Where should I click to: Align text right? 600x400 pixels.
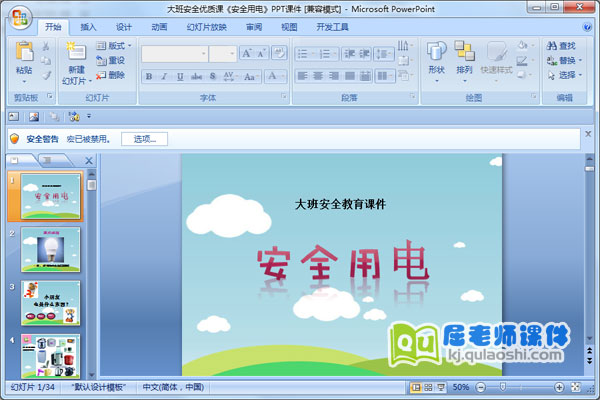(x=334, y=76)
